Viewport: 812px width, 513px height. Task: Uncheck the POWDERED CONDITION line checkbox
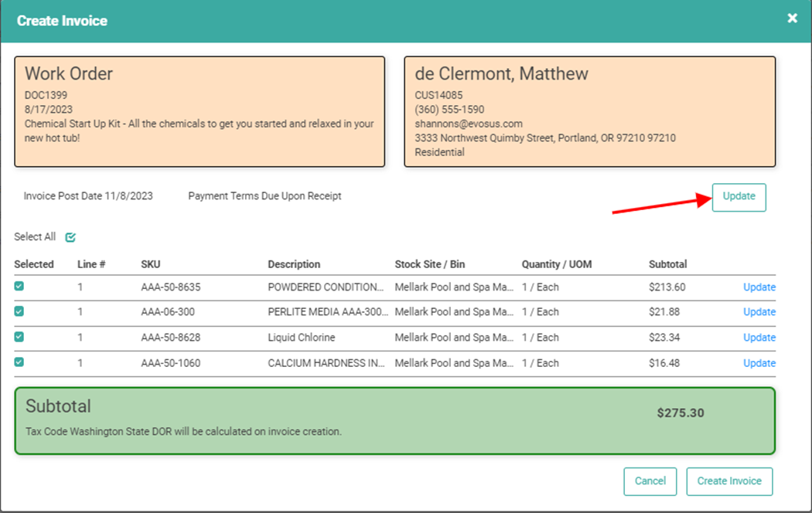pyautogui.click(x=19, y=287)
